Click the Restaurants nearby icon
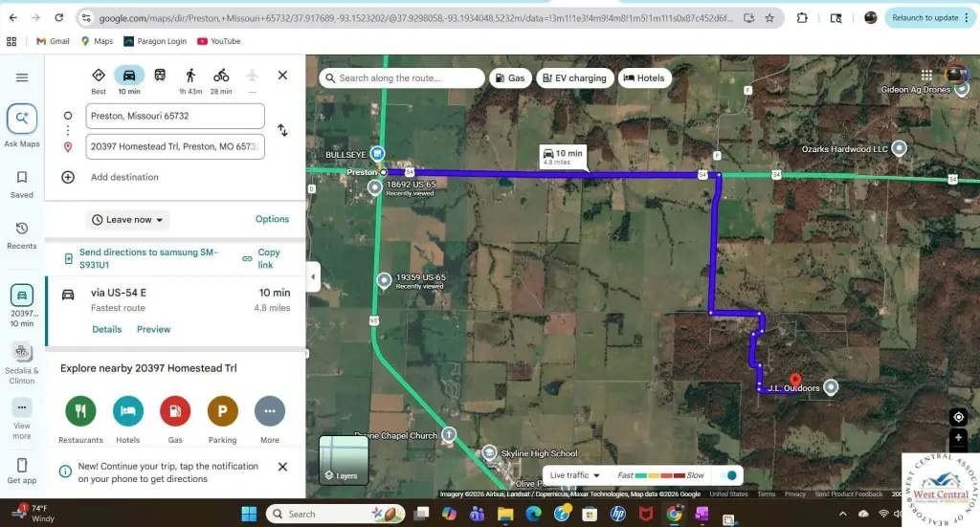The width and height of the screenshot is (980, 527). tap(80, 411)
